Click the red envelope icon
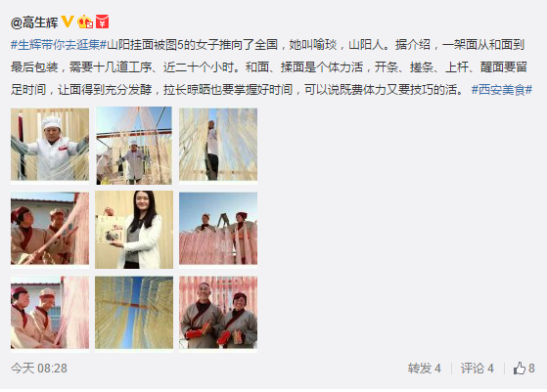Viewport: 547px width, 392px height. pos(102,22)
